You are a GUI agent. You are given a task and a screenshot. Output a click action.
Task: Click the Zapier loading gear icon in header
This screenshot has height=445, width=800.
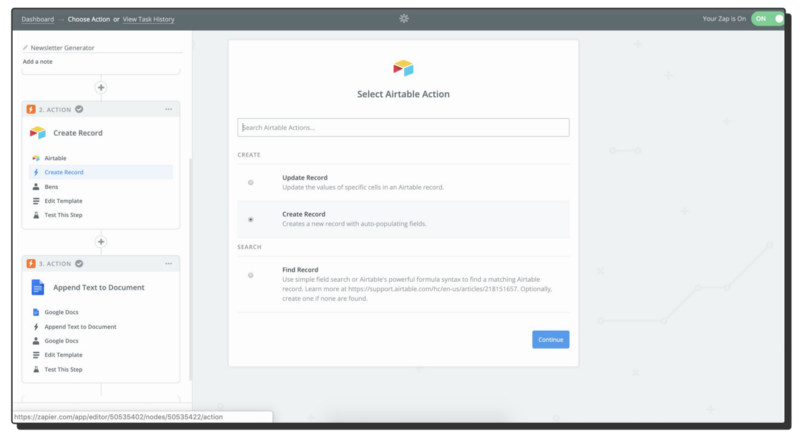(404, 19)
